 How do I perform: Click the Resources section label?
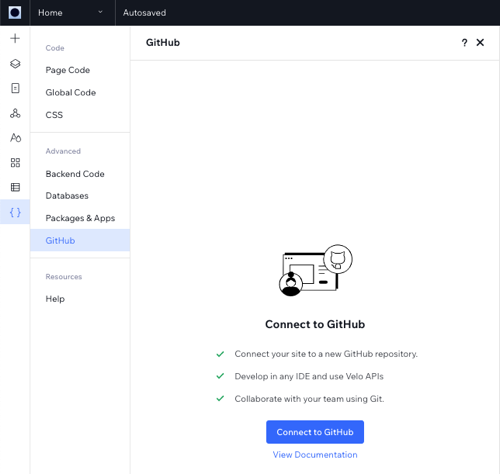coord(64,276)
